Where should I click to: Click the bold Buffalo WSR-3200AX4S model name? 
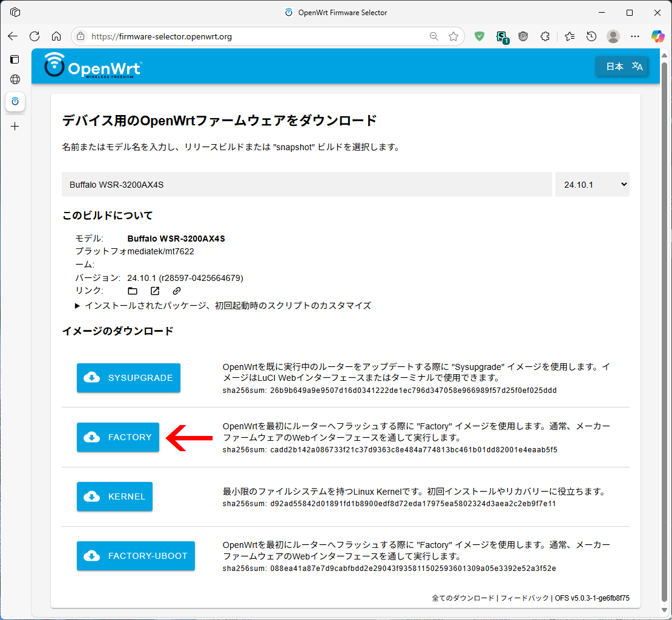click(x=176, y=239)
